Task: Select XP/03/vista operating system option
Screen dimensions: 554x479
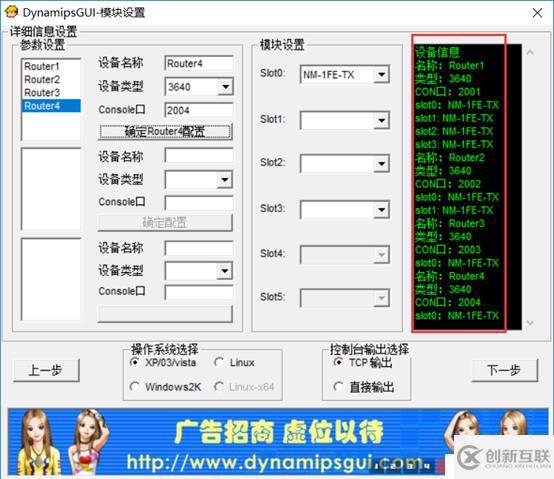Action: pos(163,363)
